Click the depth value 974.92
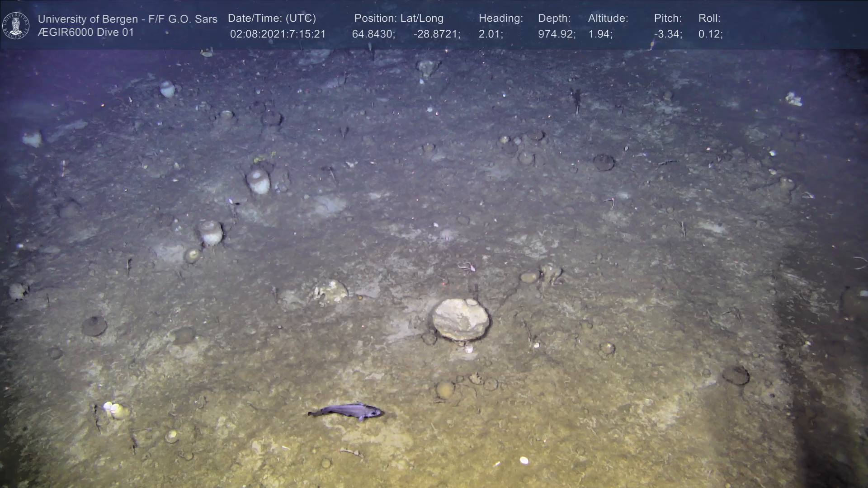The width and height of the screenshot is (868, 488). tap(557, 34)
